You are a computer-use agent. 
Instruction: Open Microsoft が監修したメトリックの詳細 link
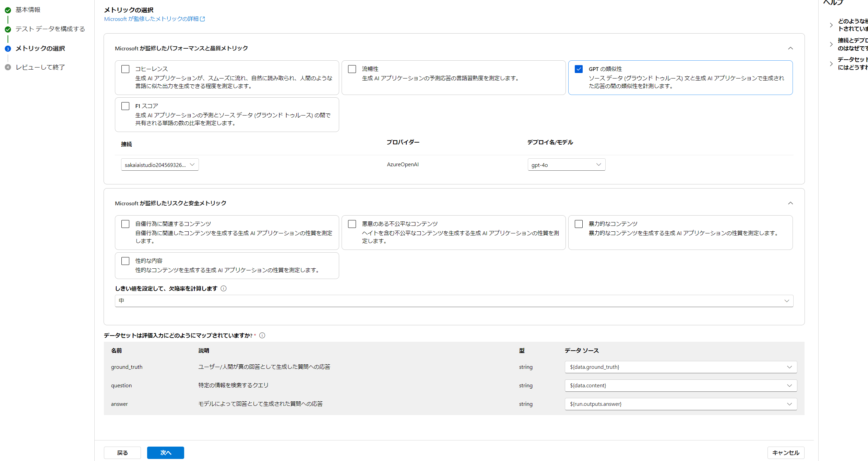pyautogui.click(x=151, y=19)
